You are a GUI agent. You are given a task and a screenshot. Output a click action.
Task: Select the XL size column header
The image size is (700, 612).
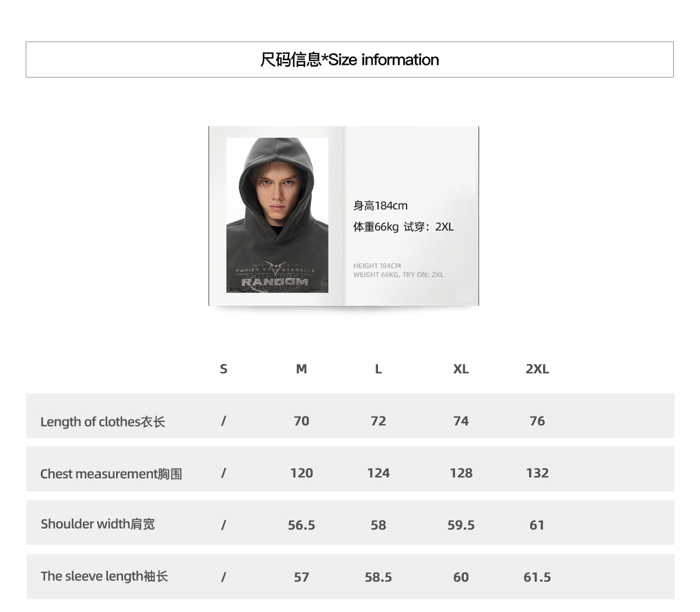click(x=461, y=369)
